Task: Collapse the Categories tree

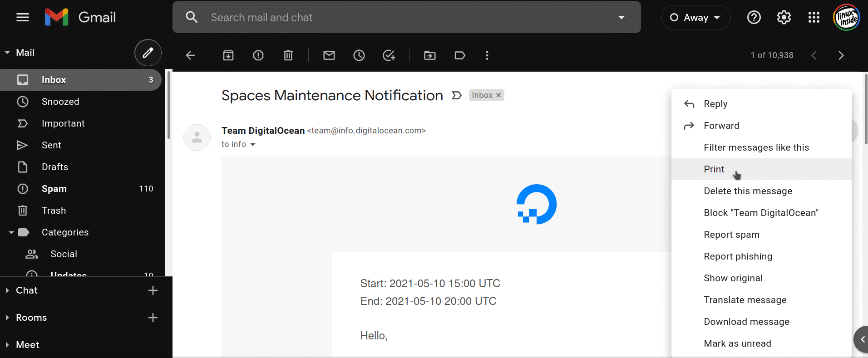Action: (11, 232)
